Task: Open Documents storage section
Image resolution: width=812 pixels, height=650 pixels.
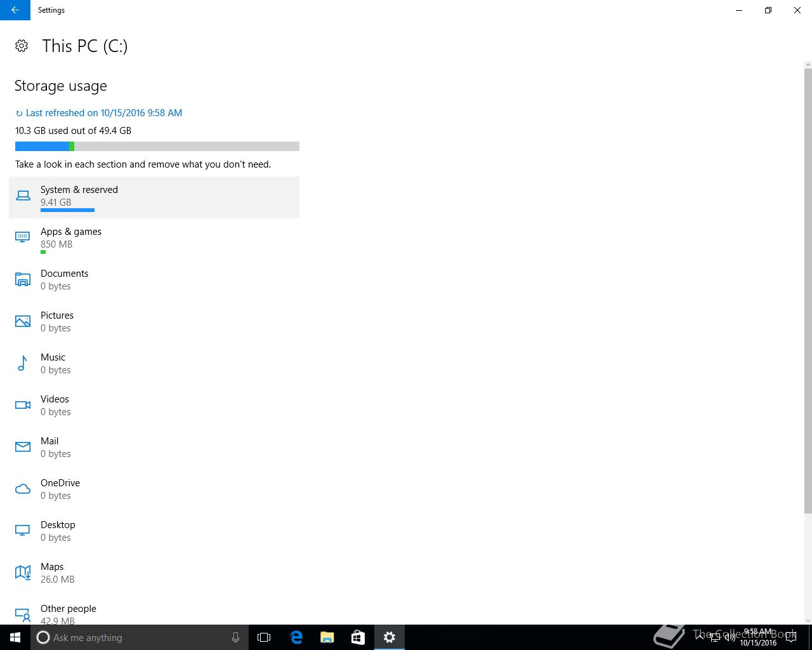Action: pos(154,281)
